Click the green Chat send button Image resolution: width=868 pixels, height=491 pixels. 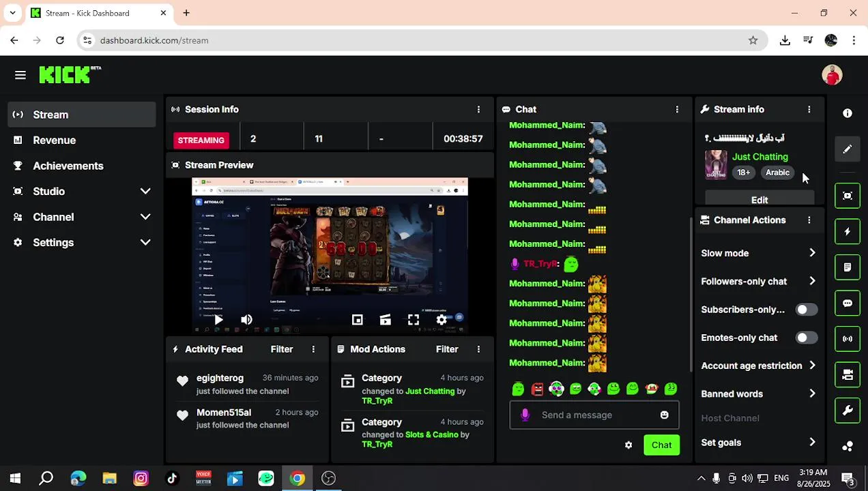coord(661,445)
